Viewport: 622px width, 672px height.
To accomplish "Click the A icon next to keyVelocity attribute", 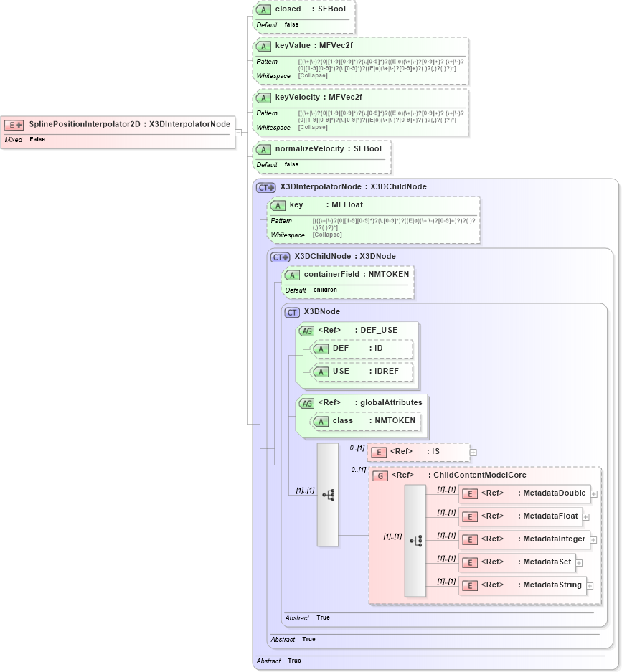I will click(263, 98).
